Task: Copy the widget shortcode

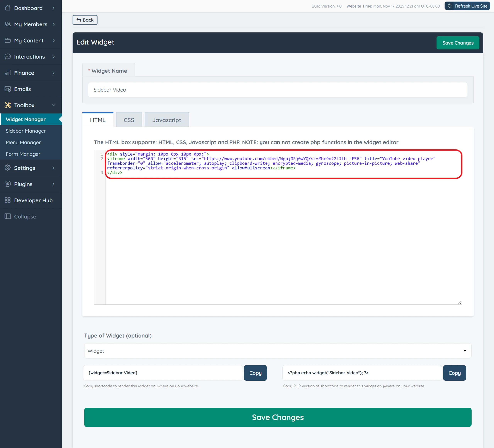Action: [x=255, y=373]
